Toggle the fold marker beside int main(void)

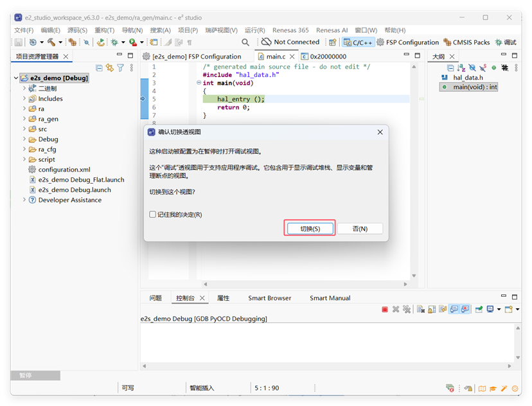pyautogui.click(x=199, y=82)
